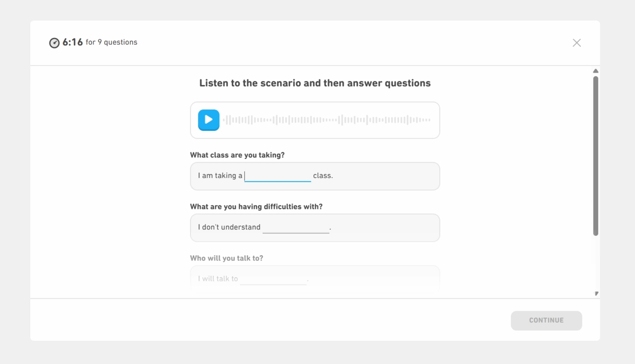Click the 6:16 remaining time
Image resolution: width=635 pixels, height=364 pixels.
73,42
